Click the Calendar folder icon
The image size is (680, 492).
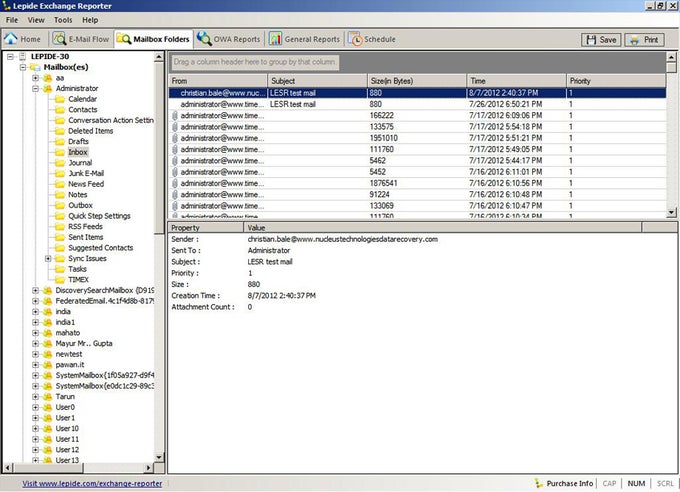point(60,99)
